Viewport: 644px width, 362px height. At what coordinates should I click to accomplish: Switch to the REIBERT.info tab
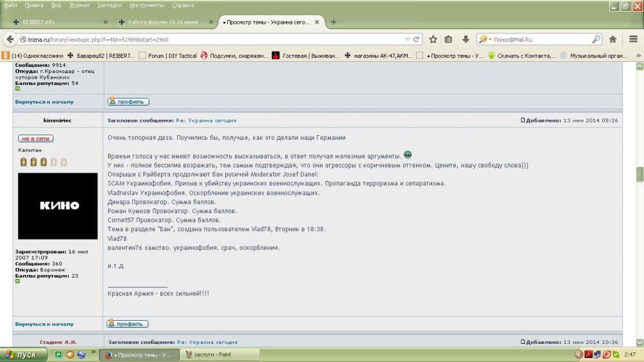tap(57, 22)
